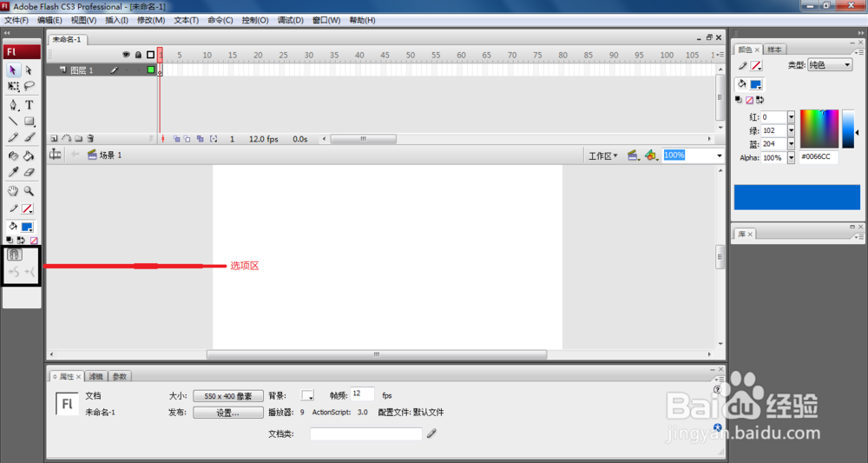Select the Text tool
The width and height of the screenshot is (868, 463).
point(29,104)
